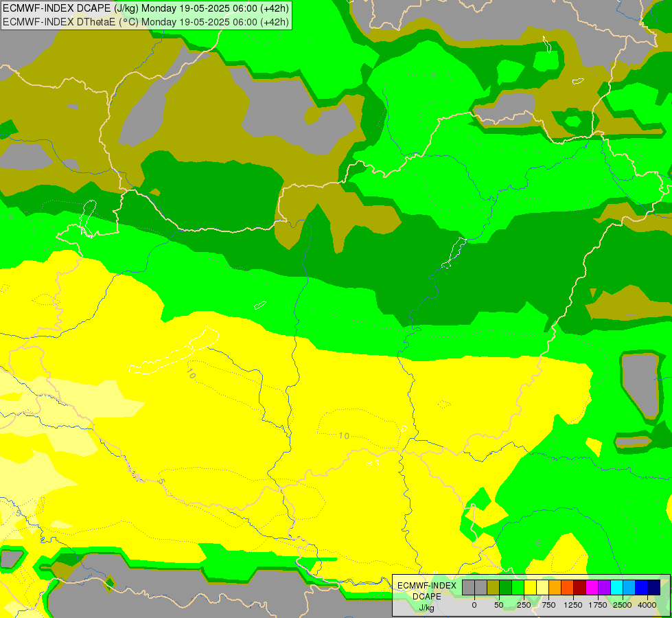
Task: Click the gray swatch between 0 and 50
Action: (481, 588)
